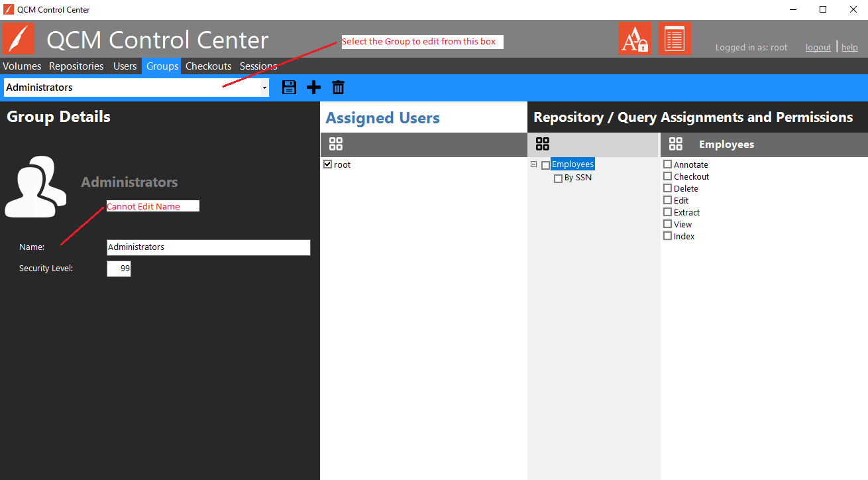
Task: Select the Employees repository tree item
Action: click(572, 164)
